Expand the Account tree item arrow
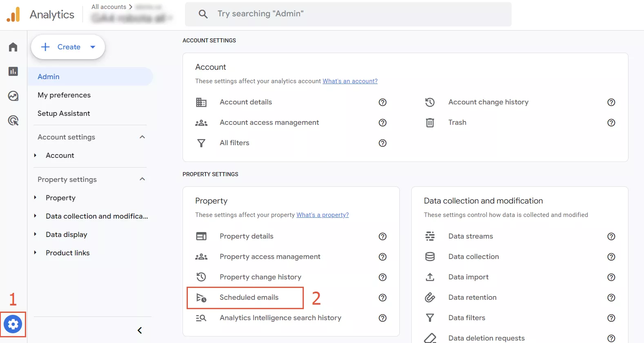644x343 pixels. 36,155
